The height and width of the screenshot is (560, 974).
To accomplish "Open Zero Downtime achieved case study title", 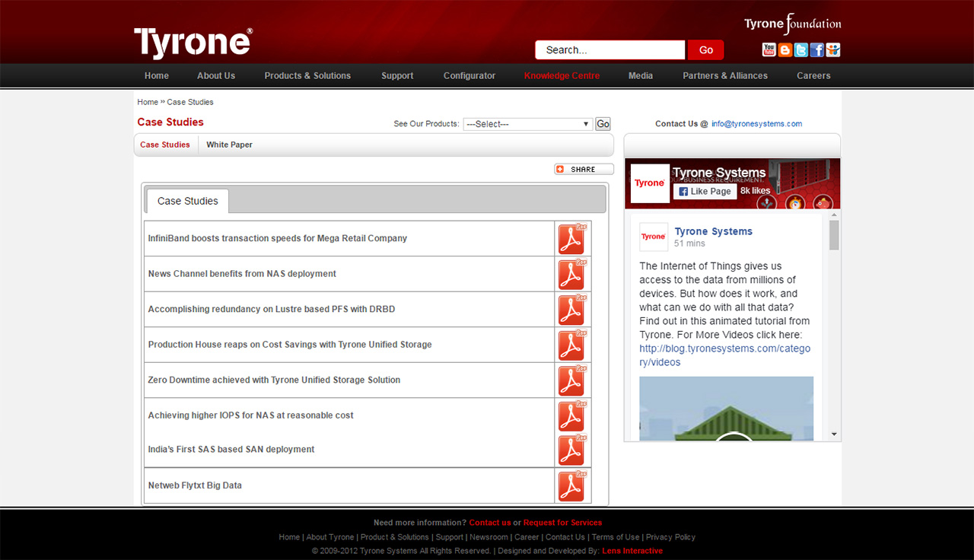I will (274, 380).
